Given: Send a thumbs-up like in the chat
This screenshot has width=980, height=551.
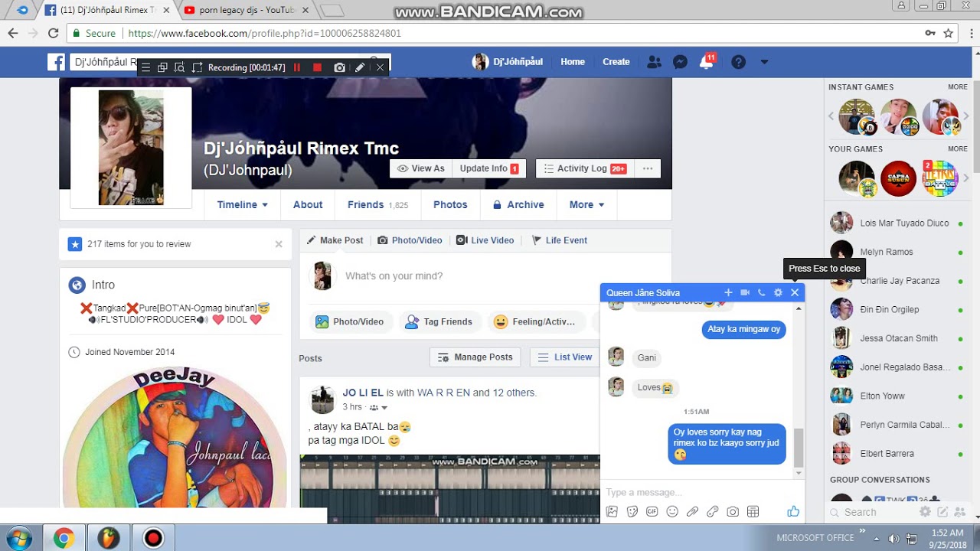Looking at the screenshot, I should [x=792, y=511].
